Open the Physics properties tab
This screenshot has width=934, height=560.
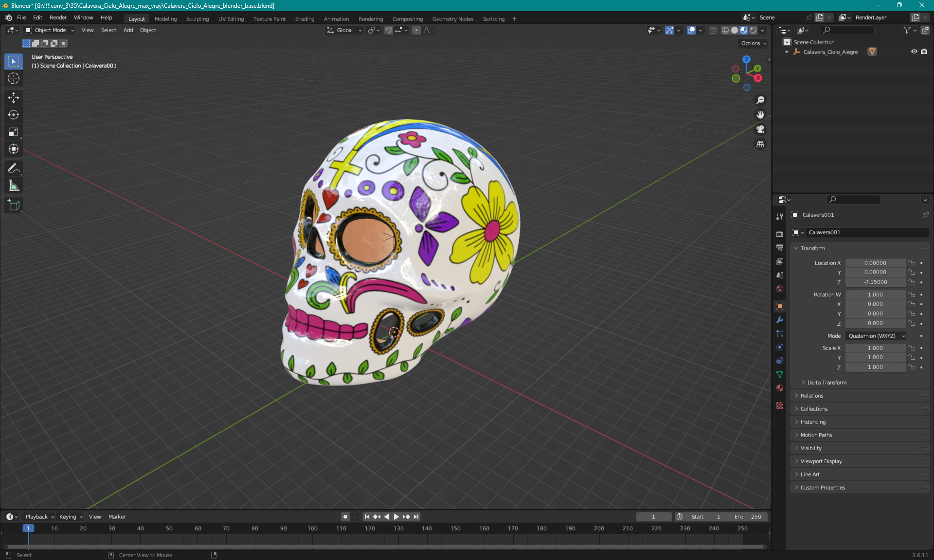pos(780,347)
